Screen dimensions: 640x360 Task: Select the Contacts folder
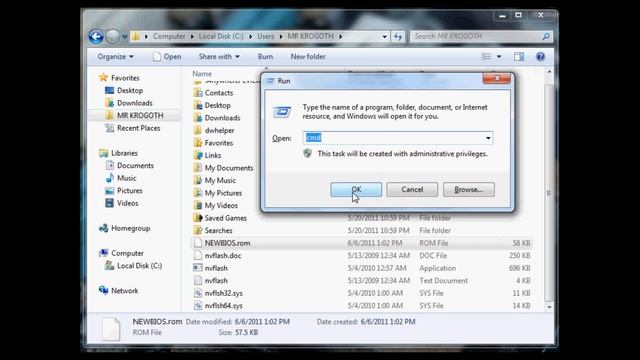click(219, 93)
